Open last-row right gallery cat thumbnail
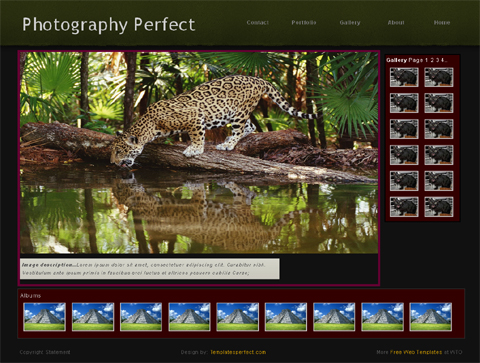This screenshot has height=363, width=480. coord(439,207)
